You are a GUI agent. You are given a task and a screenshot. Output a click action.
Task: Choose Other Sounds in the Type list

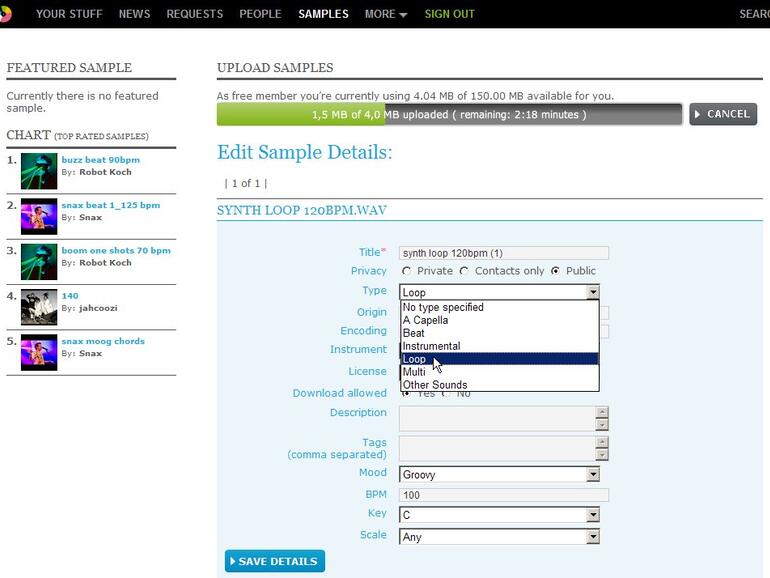click(x=500, y=385)
